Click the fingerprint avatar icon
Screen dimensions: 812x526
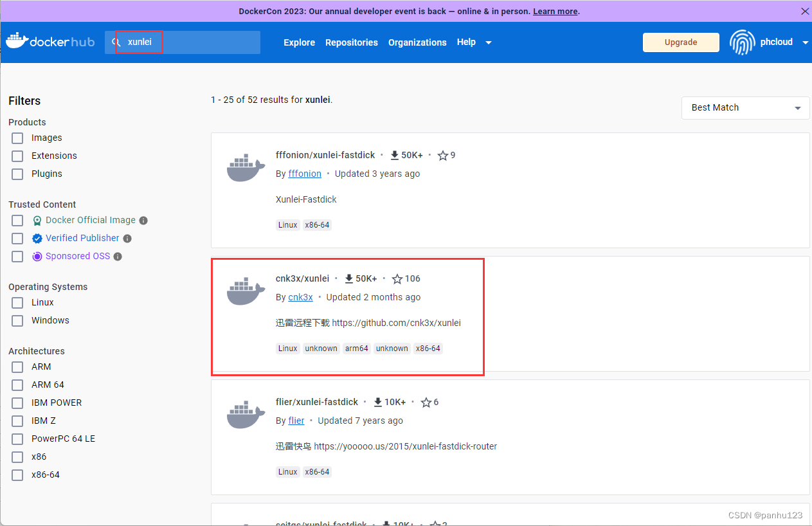[742, 42]
